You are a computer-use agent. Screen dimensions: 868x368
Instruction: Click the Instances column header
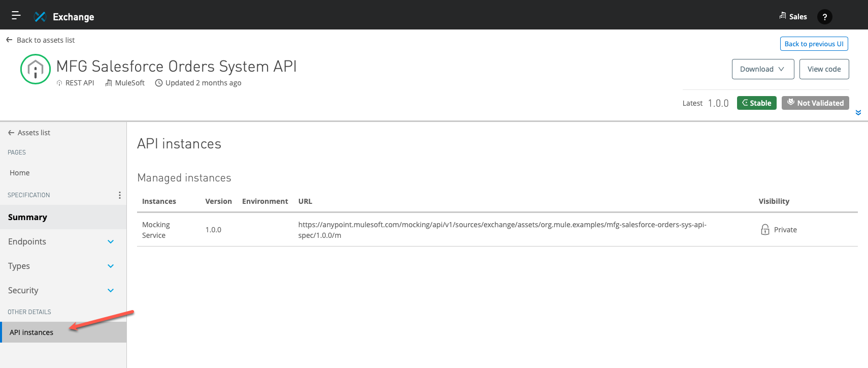(x=159, y=201)
